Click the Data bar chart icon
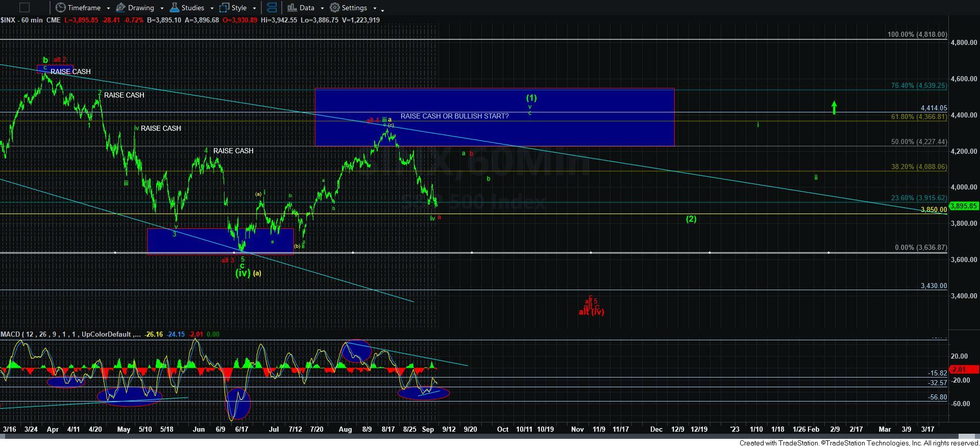This screenshot has height=447, width=980. (x=291, y=8)
